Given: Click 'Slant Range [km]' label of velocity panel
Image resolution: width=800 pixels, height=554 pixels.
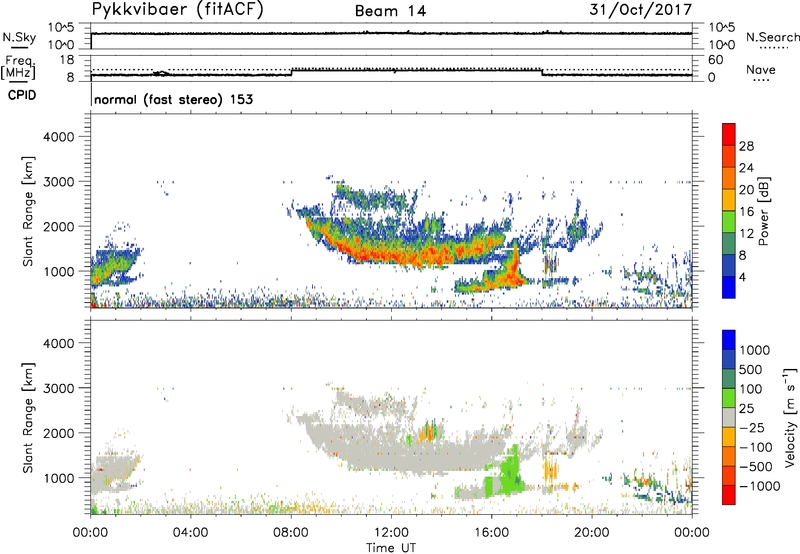Looking at the screenshot, I should click(x=28, y=417).
